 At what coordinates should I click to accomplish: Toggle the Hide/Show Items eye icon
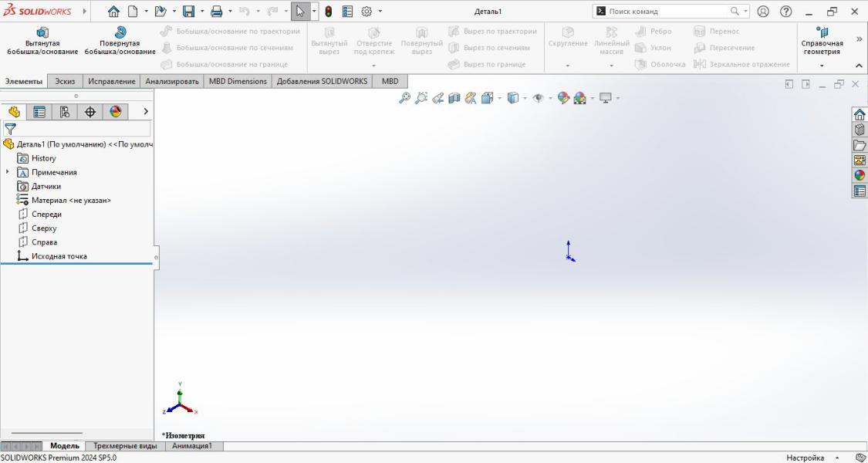tap(537, 98)
